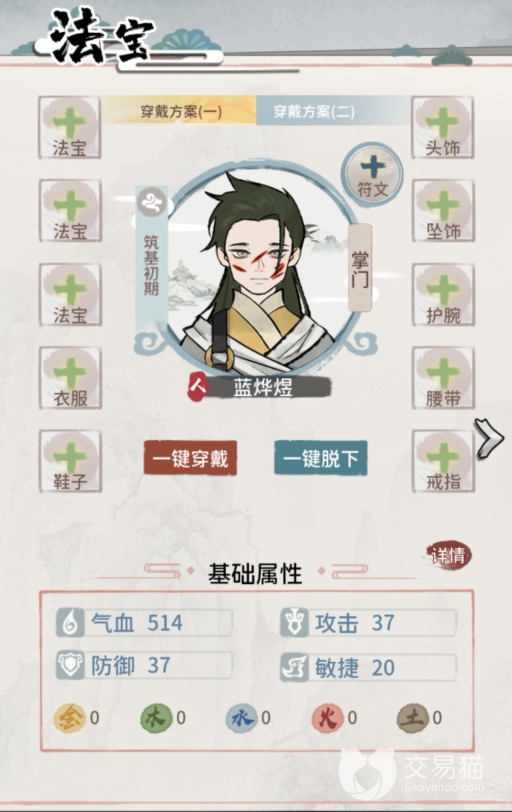The width and height of the screenshot is (512, 812).
Task: Select the 鞋子 shoes slot
Action: coord(70,461)
